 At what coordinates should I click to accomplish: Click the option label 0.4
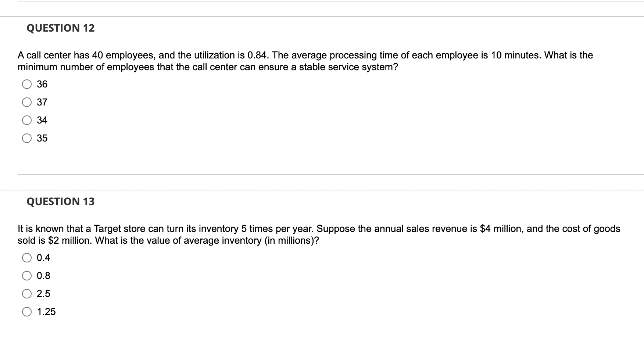pos(43,258)
